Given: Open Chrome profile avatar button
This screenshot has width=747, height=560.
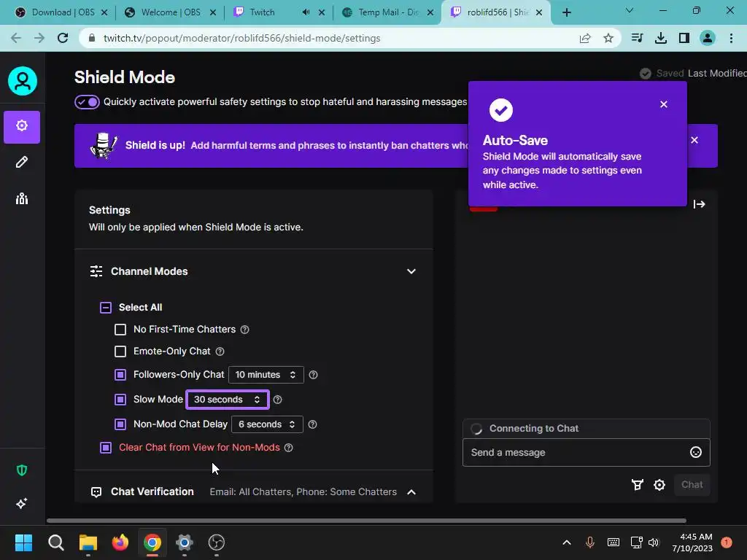Looking at the screenshot, I should [708, 38].
